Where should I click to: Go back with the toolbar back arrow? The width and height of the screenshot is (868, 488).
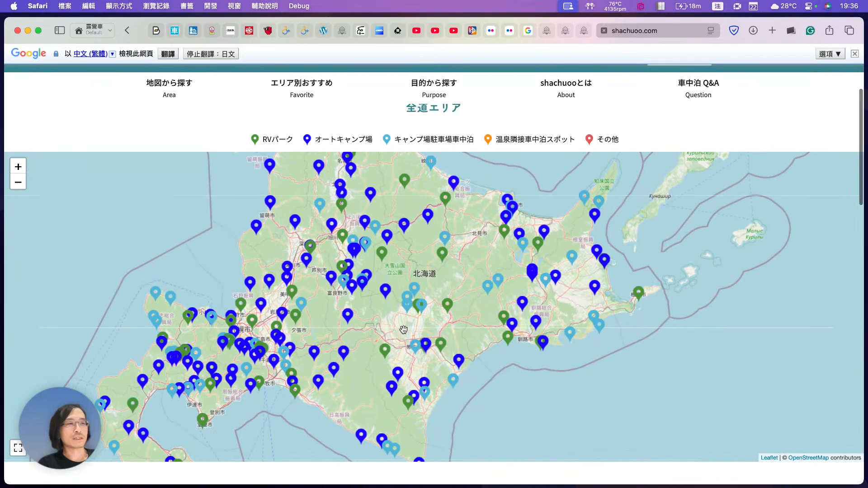pos(127,30)
